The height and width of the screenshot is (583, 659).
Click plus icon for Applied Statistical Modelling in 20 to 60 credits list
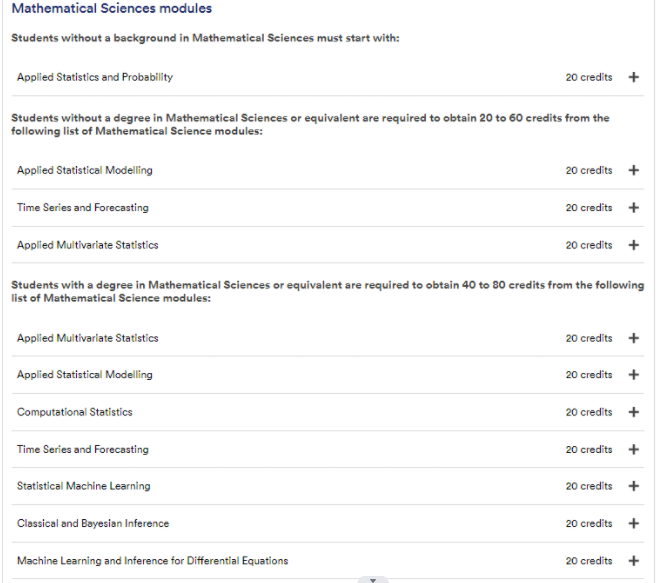coord(633,170)
